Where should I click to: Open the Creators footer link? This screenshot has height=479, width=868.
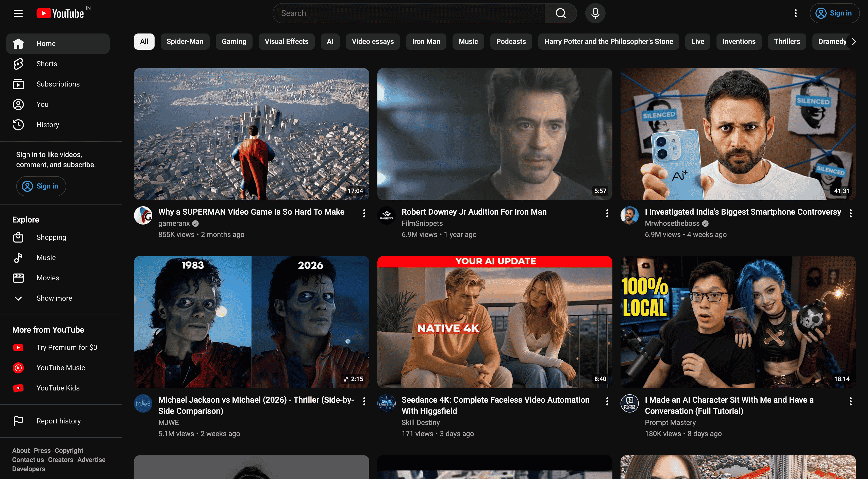[60, 459]
